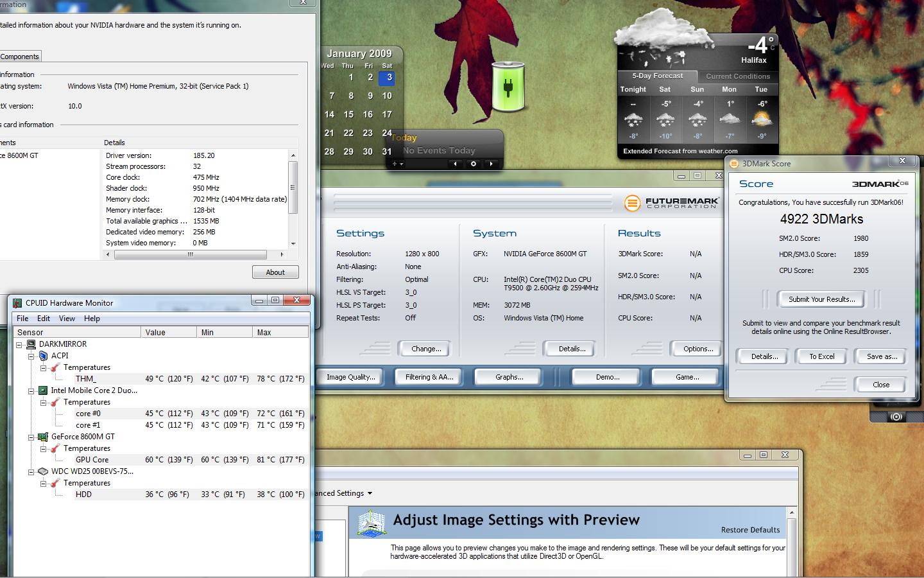
Task: Click the WDC hard drive icon
Action: [x=43, y=471]
